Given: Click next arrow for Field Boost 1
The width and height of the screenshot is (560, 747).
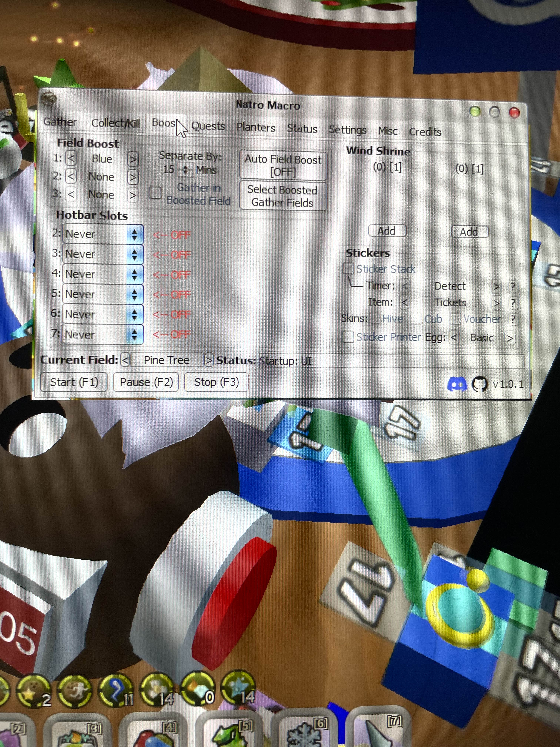Looking at the screenshot, I should 133,159.
